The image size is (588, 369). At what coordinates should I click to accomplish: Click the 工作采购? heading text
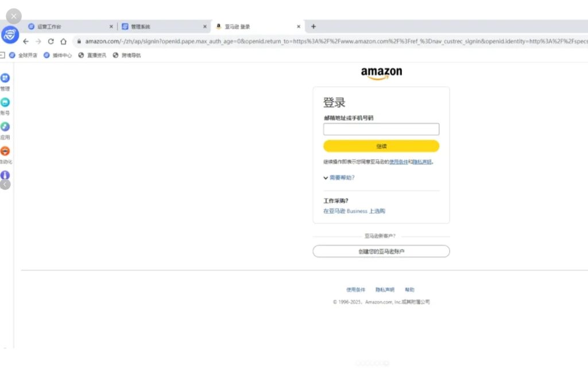point(336,201)
